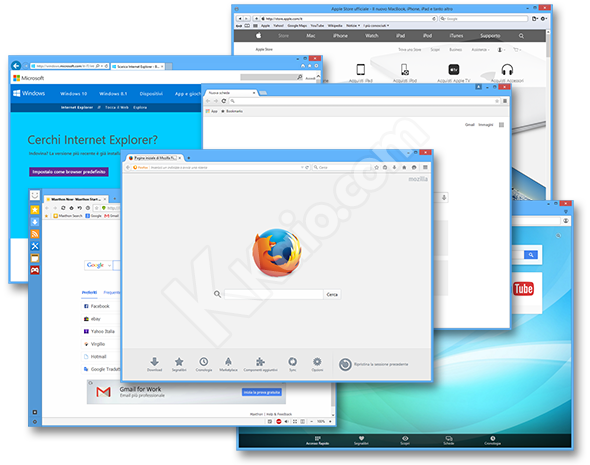Viewport: 590px width, 465px height.
Task: Open Mac section in Apple nav bar
Action: pyautogui.click(x=311, y=36)
